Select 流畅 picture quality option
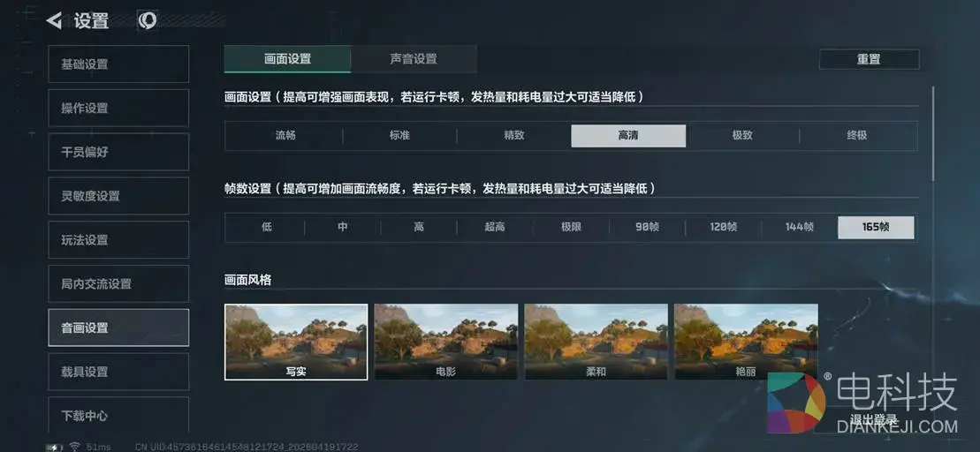This screenshot has height=452, width=980. pos(285,135)
